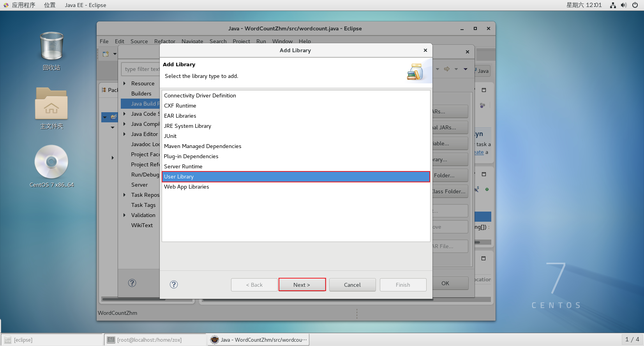Expand the Validation node
Screen dimensions: 644x346
click(x=125, y=215)
